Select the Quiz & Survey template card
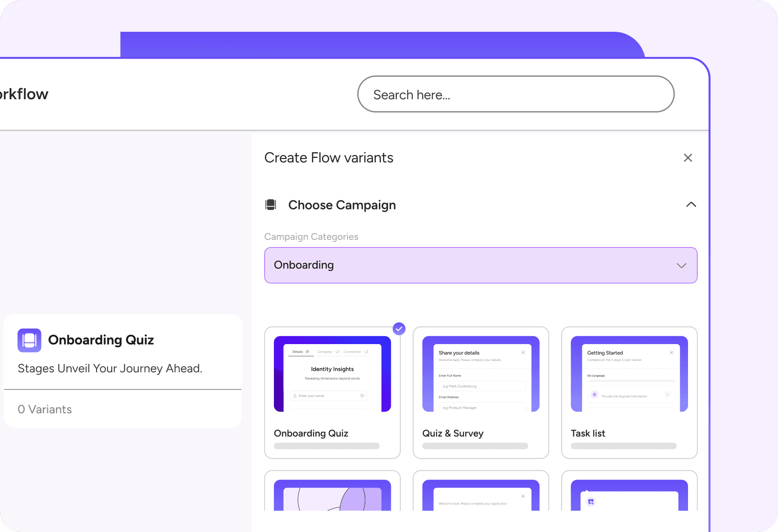This screenshot has height=532, width=778. click(480, 392)
